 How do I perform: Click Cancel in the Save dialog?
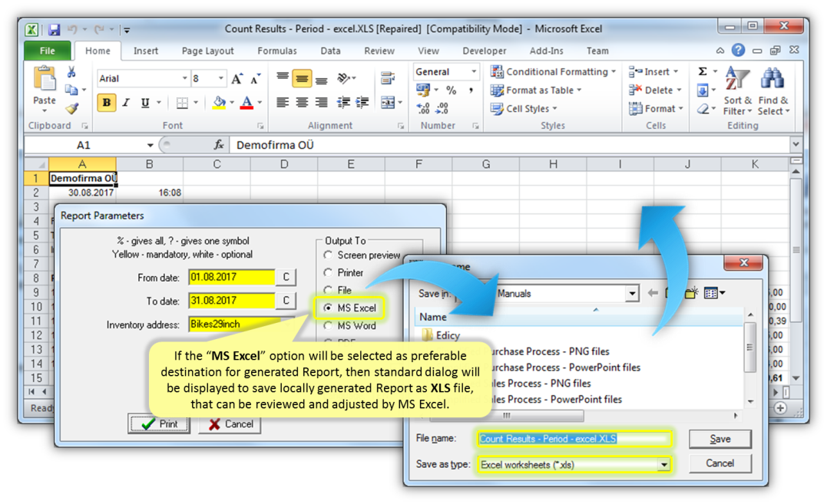(x=720, y=463)
